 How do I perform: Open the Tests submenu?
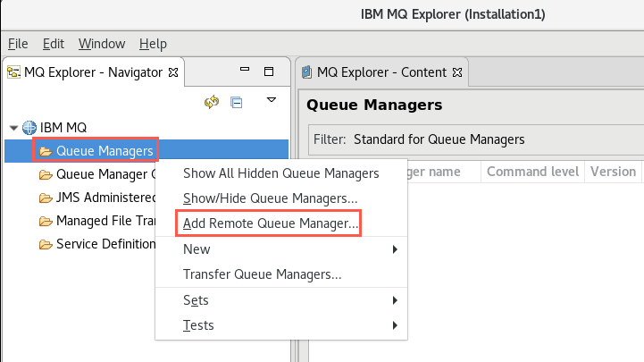click(281, 325)
